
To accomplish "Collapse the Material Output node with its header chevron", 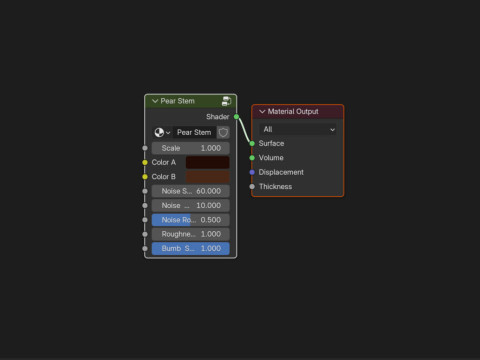I will point(262,112).
